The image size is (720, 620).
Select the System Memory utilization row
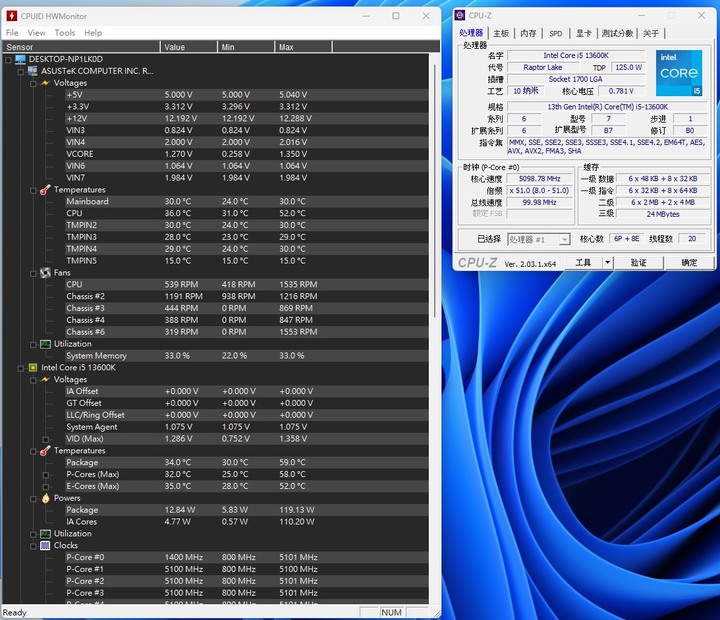coord(247,356)
